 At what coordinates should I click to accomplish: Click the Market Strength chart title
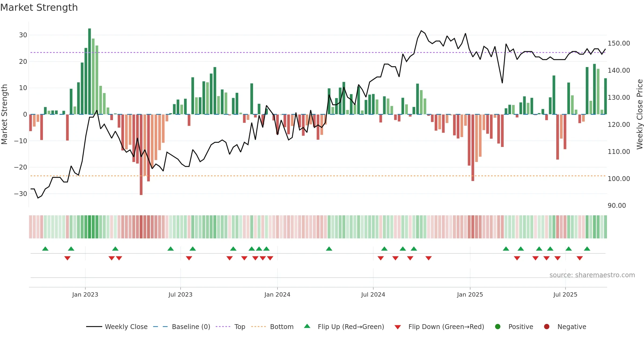39,8
